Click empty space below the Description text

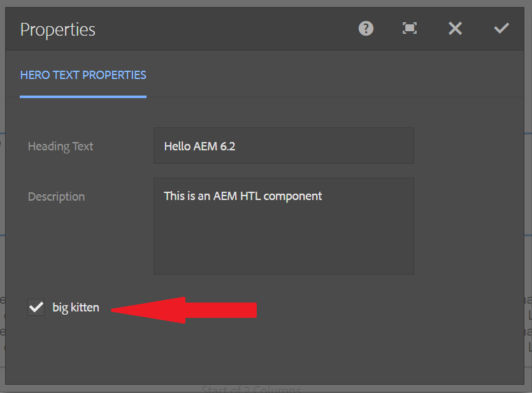click(x=284, y=245)
